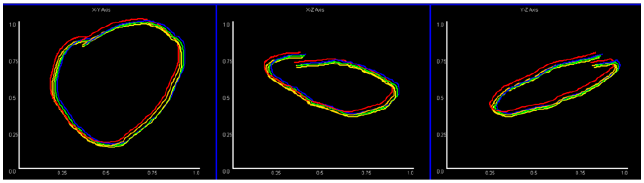
Task: Select the X-Z Axis trajectory plot
Action: point(323,92)
